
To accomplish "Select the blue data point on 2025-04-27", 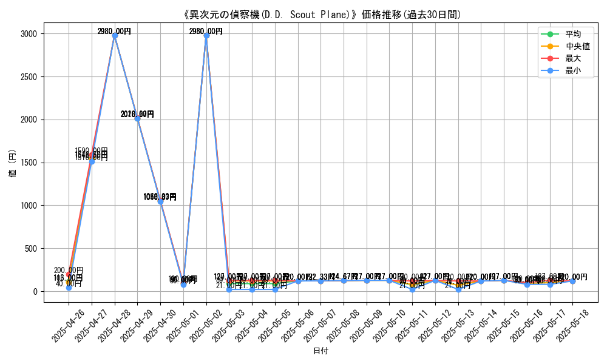I will tap(92, 162).
